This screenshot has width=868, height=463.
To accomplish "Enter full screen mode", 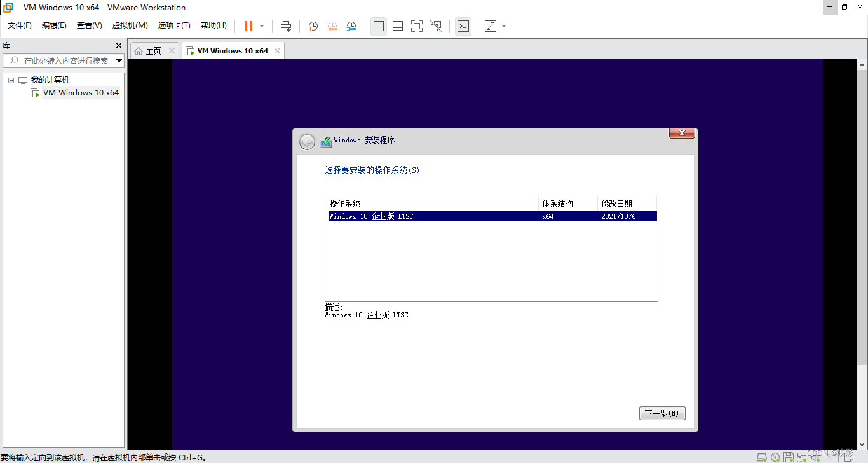I will tap(417, 26).
